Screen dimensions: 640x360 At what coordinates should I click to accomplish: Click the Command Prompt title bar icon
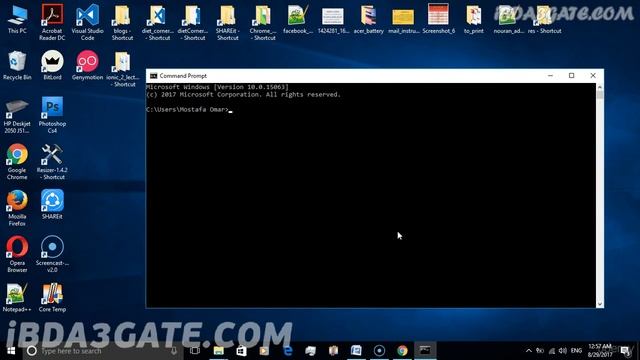(x=153, y=76)
